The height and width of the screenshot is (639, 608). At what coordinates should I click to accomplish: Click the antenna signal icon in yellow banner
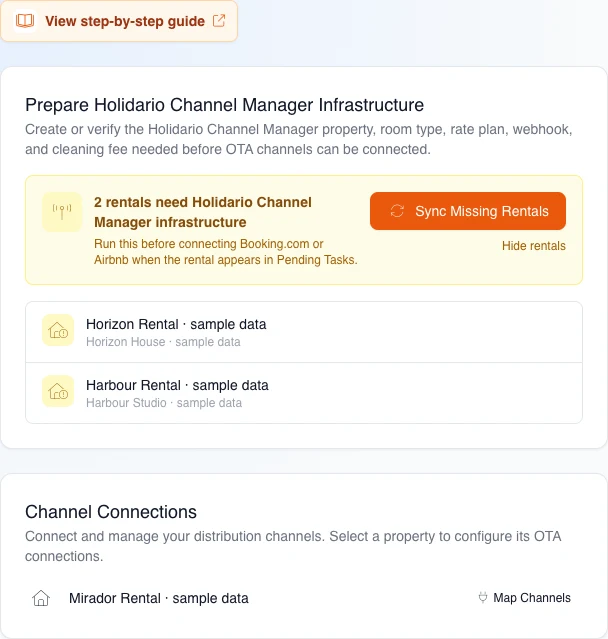point(62,212)
